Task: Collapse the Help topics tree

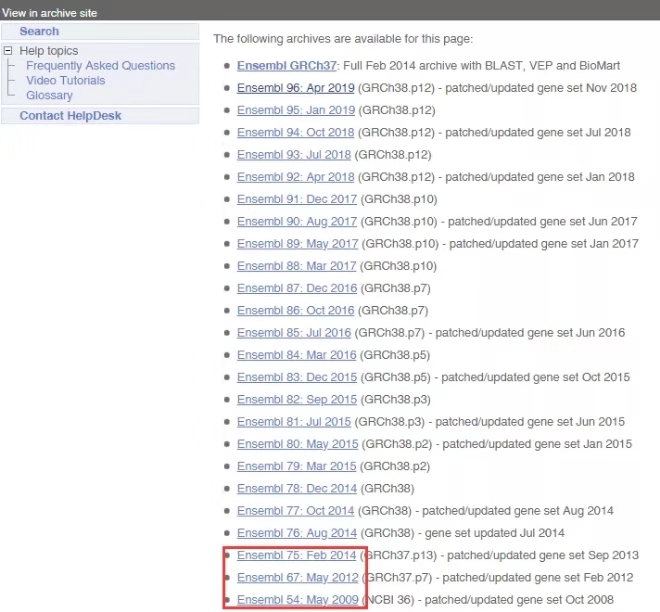Action: 8,51
